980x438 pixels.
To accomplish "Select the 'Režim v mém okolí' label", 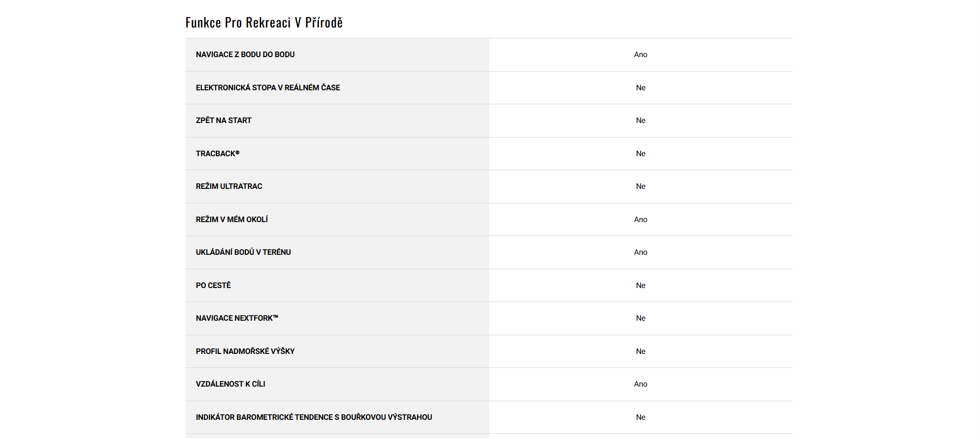I will click(x=231, y=220).
